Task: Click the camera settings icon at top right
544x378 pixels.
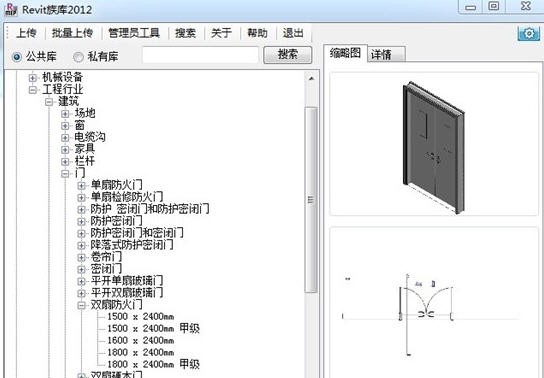Action: 529,33
